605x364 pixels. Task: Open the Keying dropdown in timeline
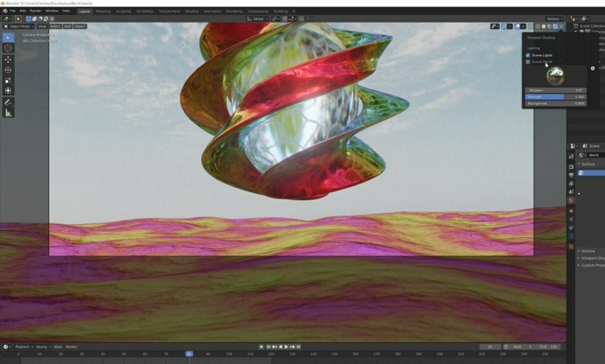43,347
